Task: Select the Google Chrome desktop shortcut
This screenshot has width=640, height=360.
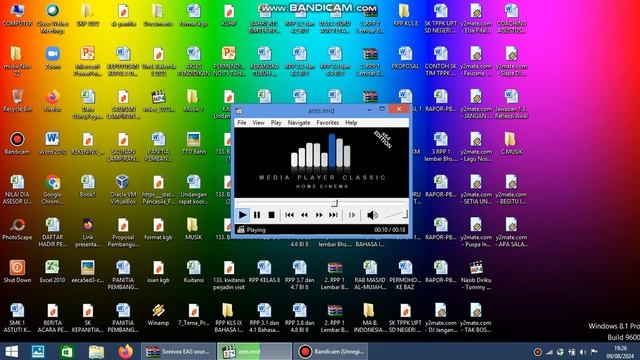Action: [52, 189]
